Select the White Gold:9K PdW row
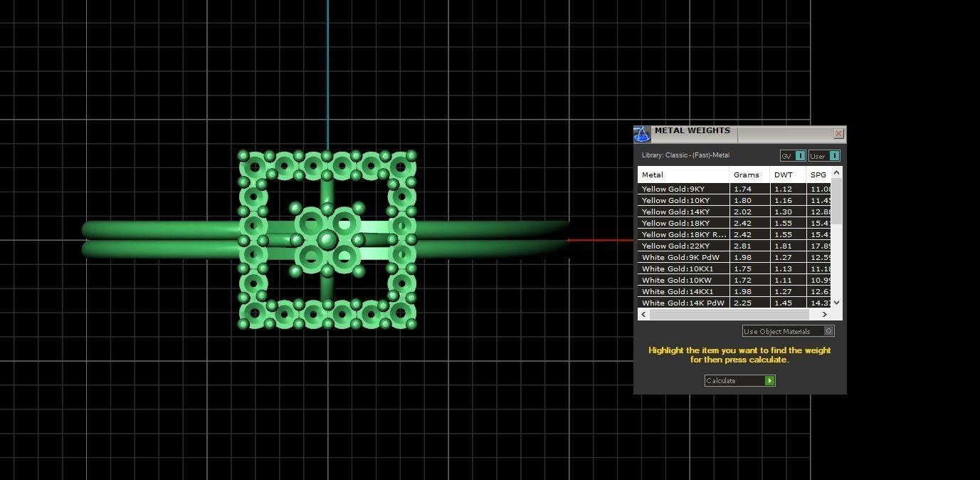 tap(734, 257)
